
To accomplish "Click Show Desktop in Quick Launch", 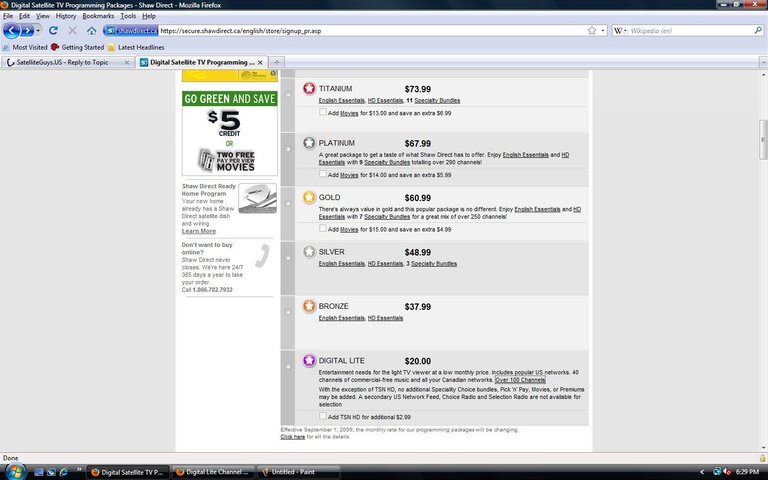I will (x=39, y=472).
